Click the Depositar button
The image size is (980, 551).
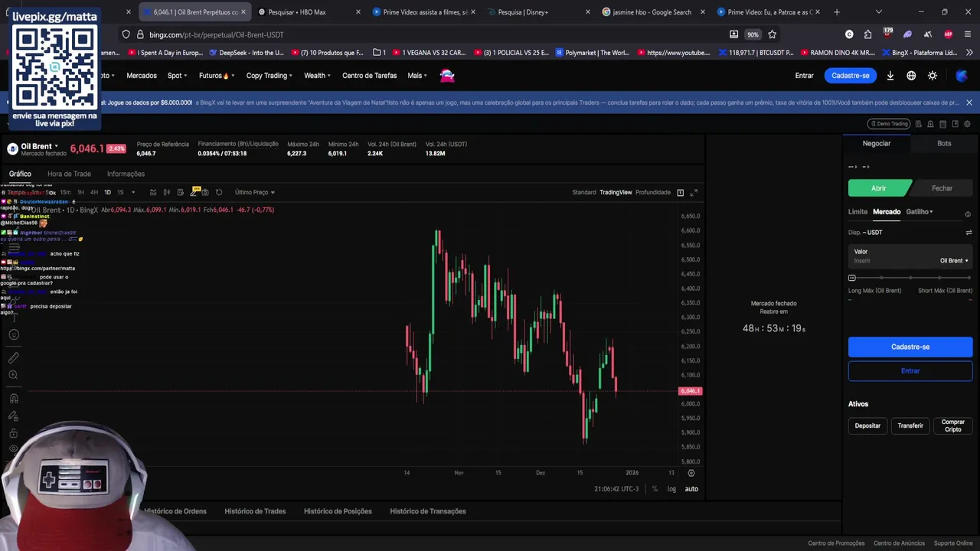tap(867, 425)
